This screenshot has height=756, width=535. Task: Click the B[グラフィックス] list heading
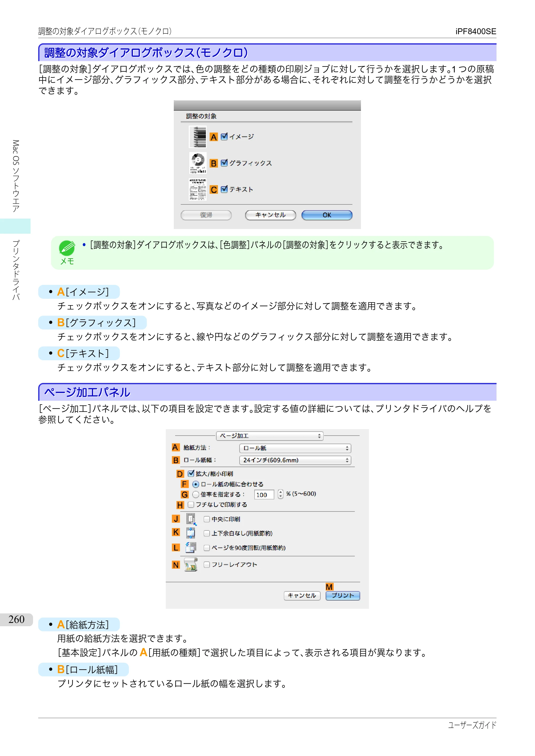coord(93,323)
